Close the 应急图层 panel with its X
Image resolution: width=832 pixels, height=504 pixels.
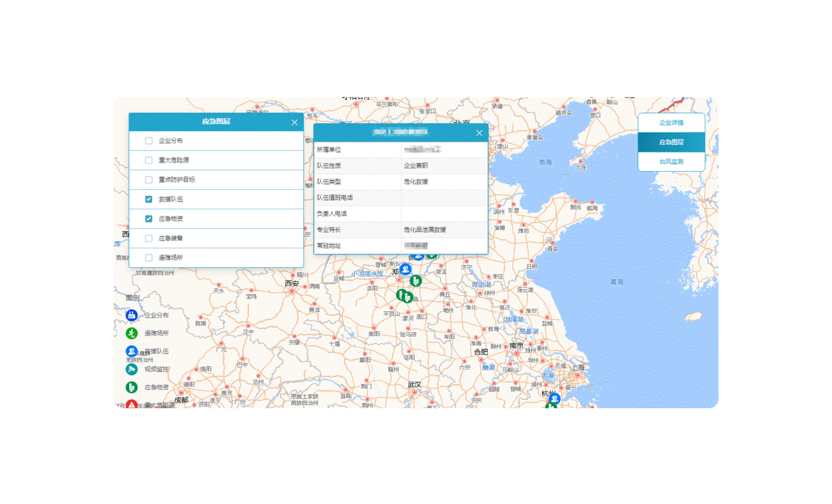[x=294, y=122]
